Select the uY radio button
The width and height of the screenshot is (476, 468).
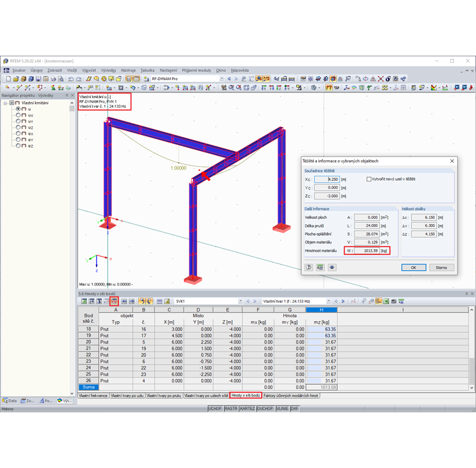[18, 121]
